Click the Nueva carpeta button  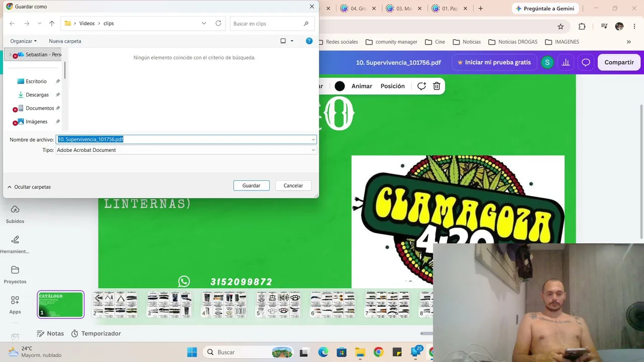65,41
